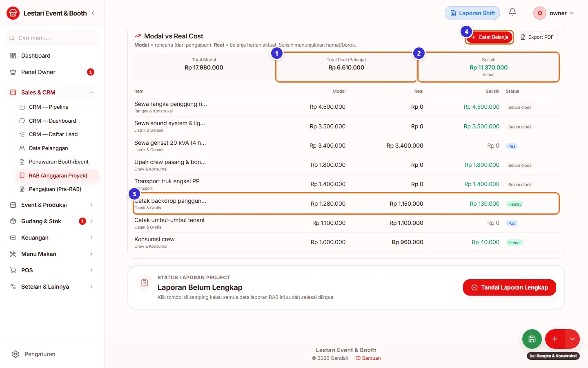The image size is (588, 368).
Task: Click the Hemat badge in Konsumsi crew row
Action: pos(514,242)
